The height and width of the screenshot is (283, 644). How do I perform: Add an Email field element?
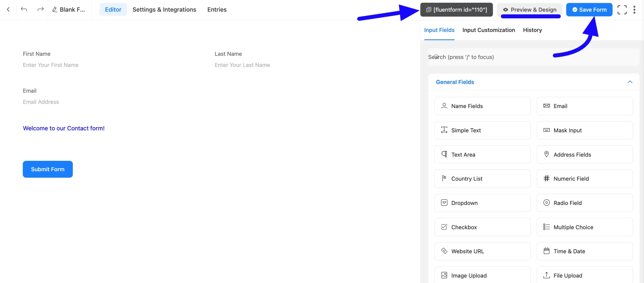tap(585, 106)
